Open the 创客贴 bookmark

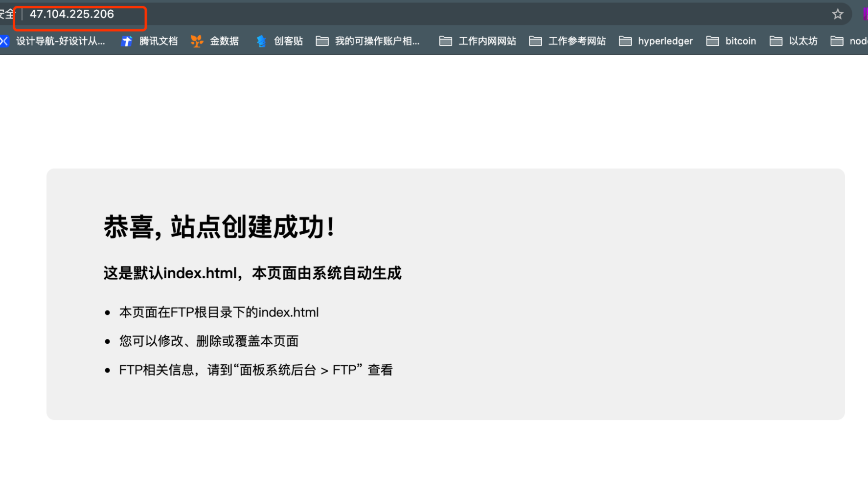279,41
